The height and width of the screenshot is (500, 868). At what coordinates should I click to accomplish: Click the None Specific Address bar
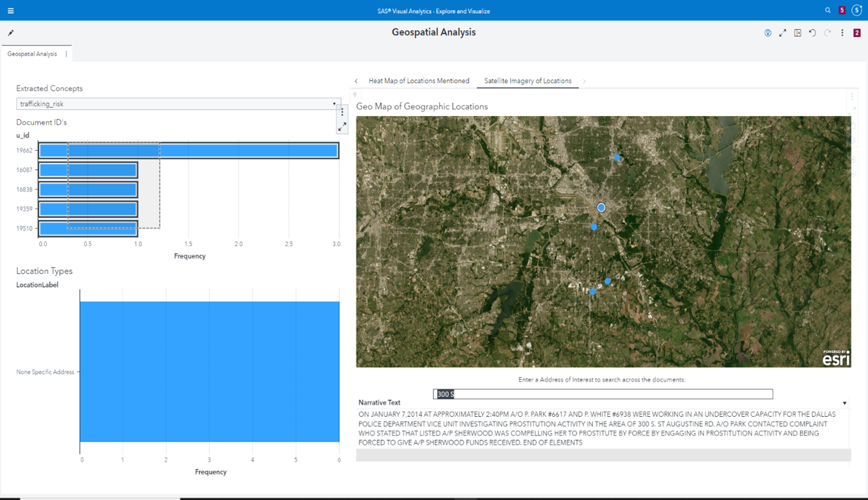click(x=209, y=372)
